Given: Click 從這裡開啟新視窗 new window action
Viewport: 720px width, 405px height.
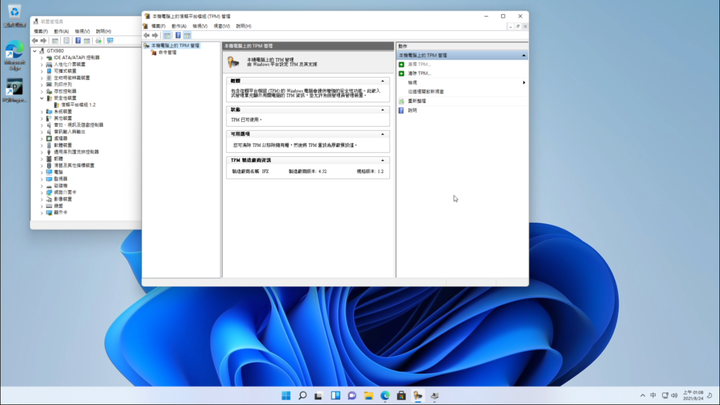Looking at the screenshot, I should click(x=426, y=92).
